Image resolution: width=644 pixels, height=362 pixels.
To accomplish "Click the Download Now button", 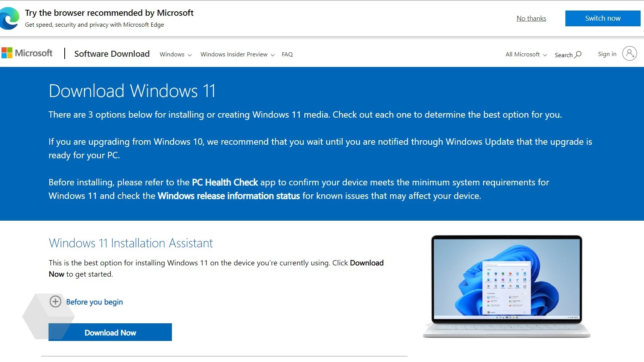I will click(110, 332).
